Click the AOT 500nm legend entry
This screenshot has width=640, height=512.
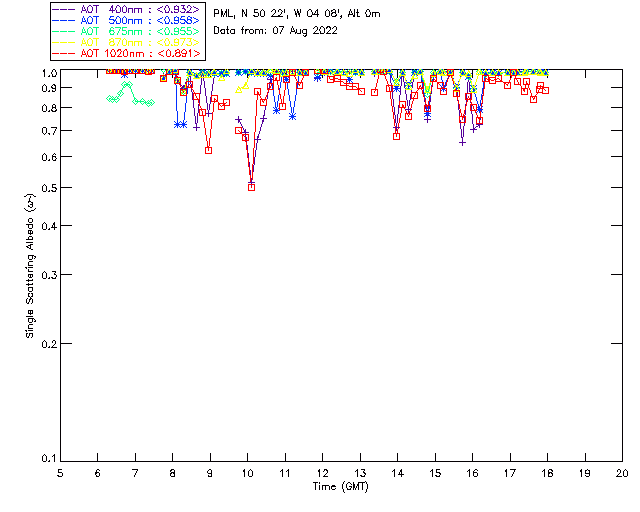click(127, 20)
